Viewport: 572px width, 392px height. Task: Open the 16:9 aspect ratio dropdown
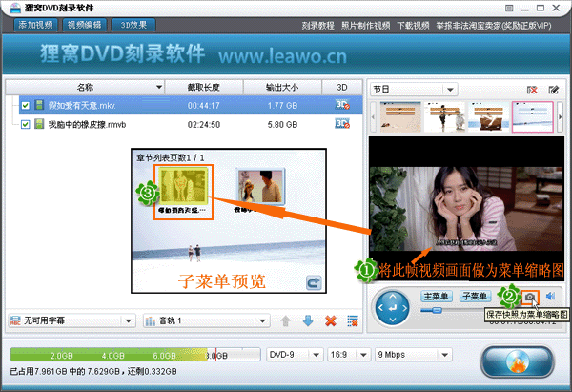[x=349, y=355]
